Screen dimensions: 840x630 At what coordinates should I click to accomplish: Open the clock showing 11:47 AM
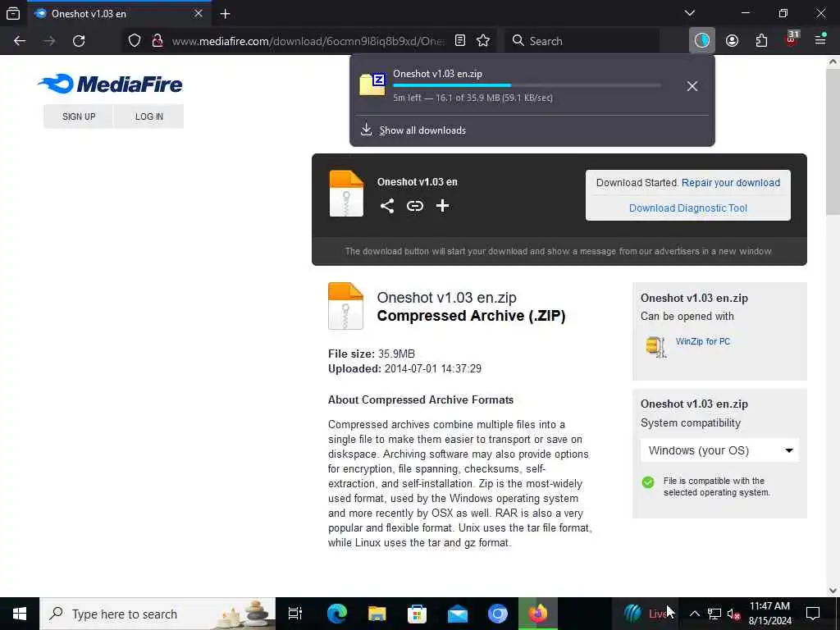tap(769, 614)
